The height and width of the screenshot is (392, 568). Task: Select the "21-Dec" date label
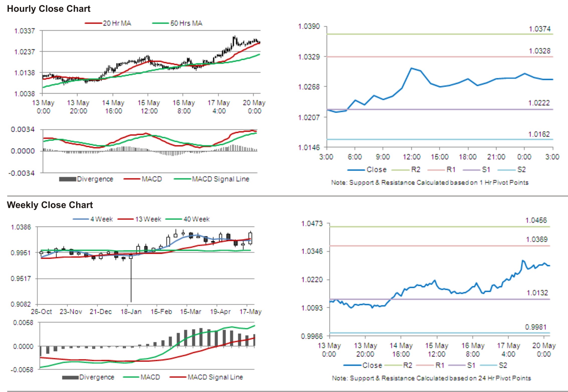pos(101,312)
